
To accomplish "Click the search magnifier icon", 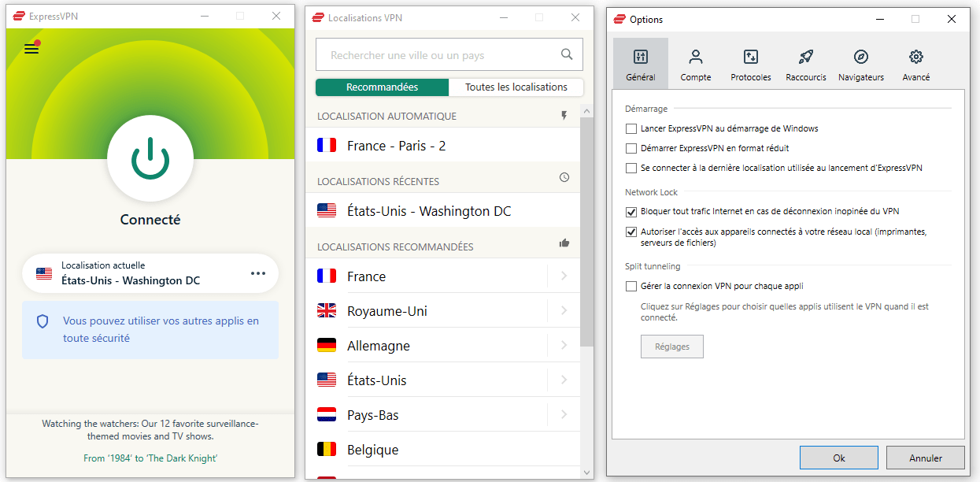I will pyautogui.click(x=567, y=54).
